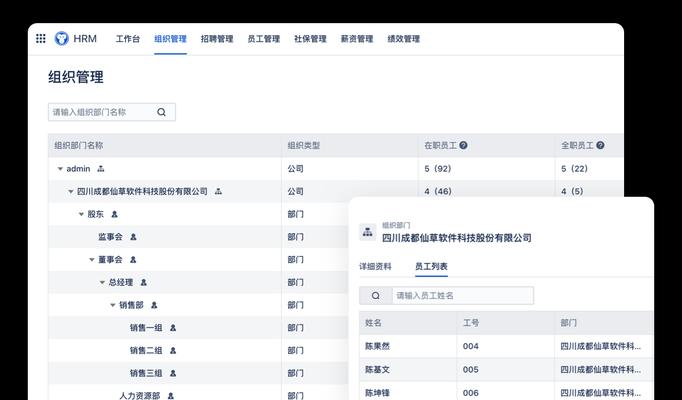Click the search magnifier in department search box
This screenshot has height=400, width=682.
point(161,112)
